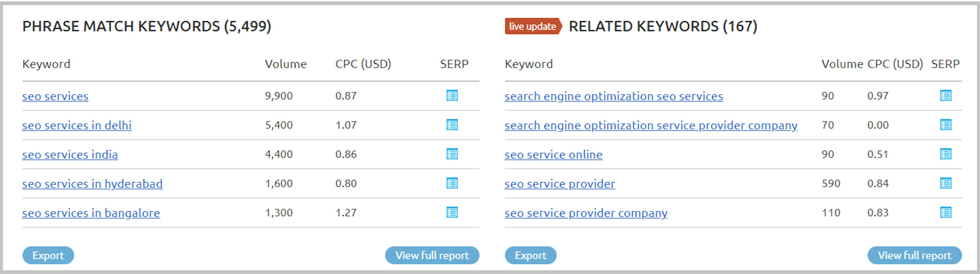Open the 'seo services in hyderabad' keyword

coord(92,184)
